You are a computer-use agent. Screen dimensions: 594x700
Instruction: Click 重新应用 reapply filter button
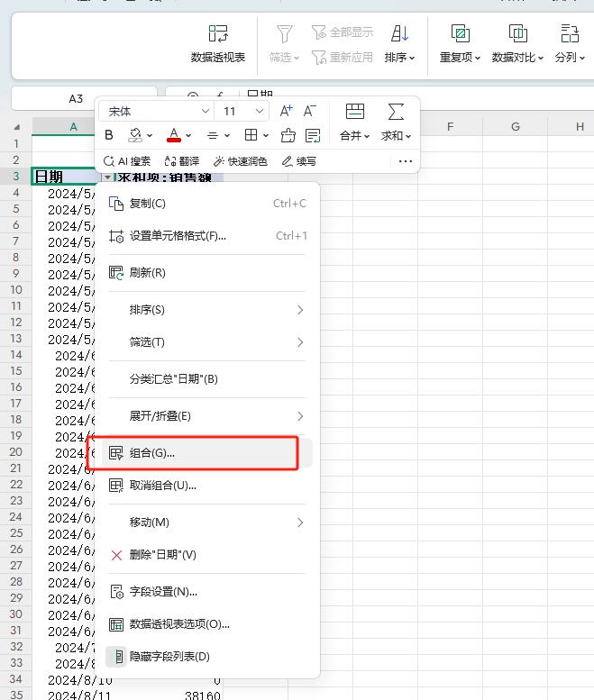pyautogui.click(x=343, y=57)
